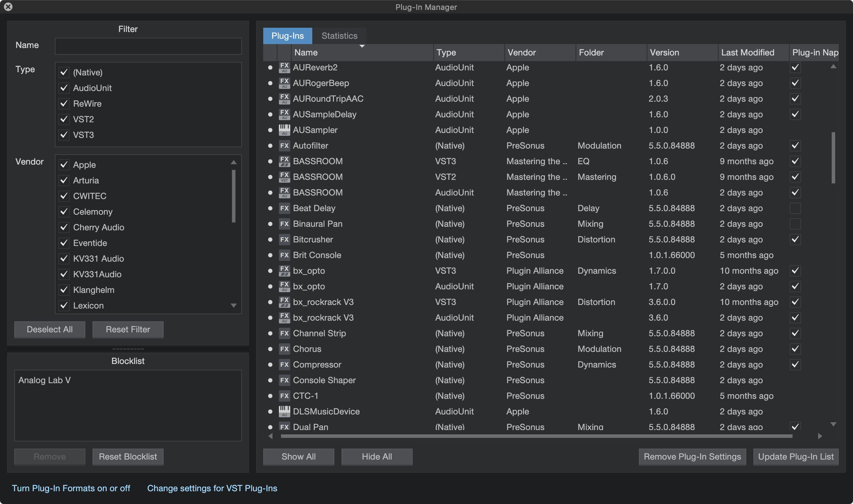Click the Reset Blocklist button
The width and height of the screenshot is (853, 504).
click(x=128, y=457)
